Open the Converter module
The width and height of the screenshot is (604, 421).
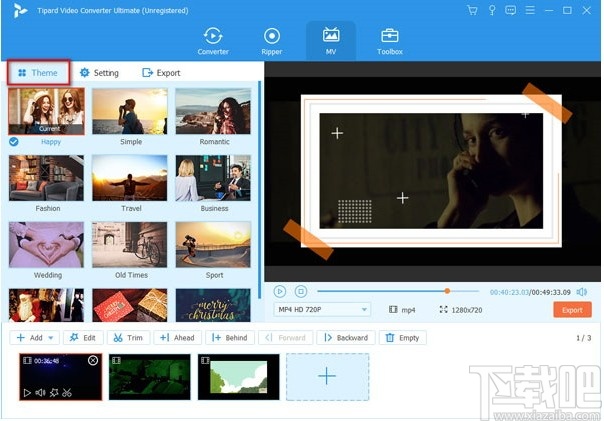pos(213,41)
